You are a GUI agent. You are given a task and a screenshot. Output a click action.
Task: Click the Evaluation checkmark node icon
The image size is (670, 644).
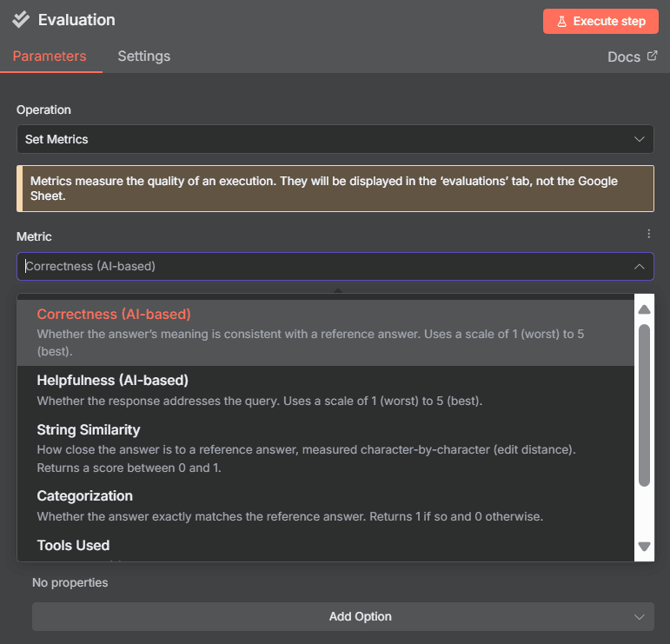pos(21,20)
